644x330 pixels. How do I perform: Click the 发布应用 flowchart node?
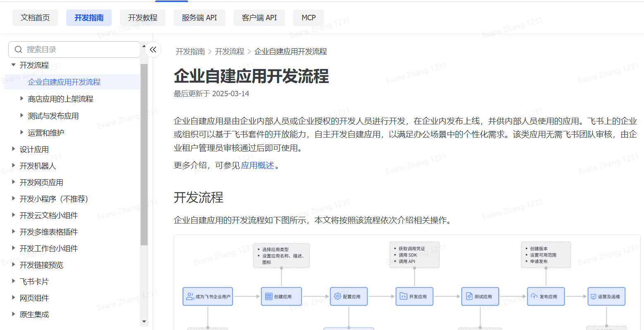546,297
